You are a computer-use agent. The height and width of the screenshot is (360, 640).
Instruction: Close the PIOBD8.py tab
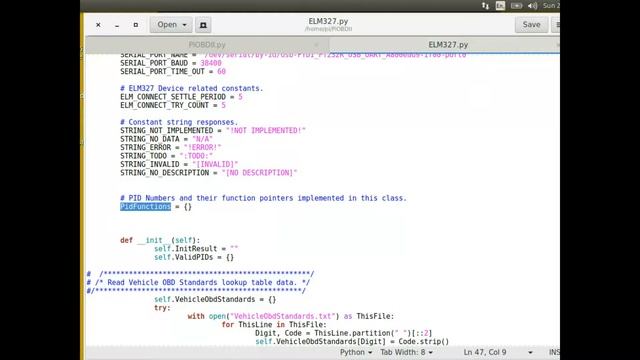tap(316, 44)
